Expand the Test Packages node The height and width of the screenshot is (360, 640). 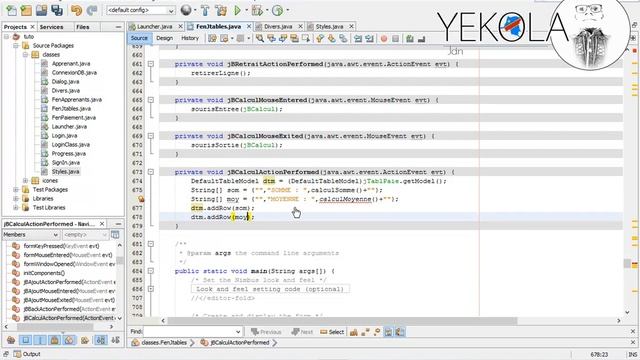(16, 189)
